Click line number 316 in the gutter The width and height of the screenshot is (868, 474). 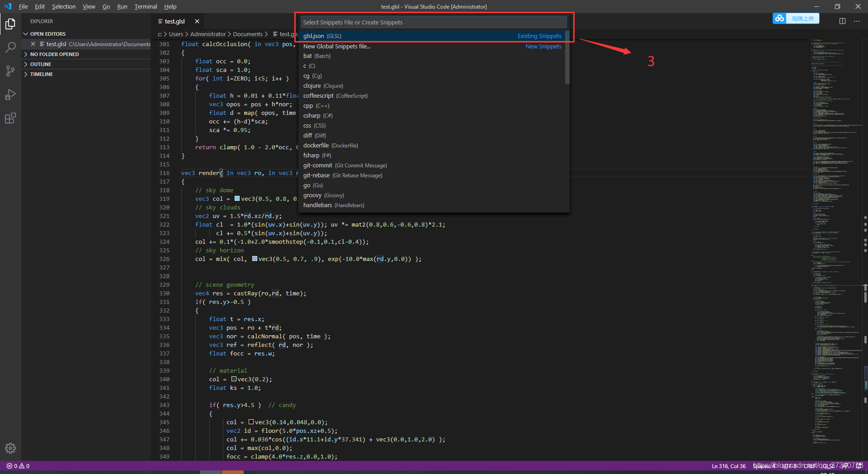(x=165, y=173)
